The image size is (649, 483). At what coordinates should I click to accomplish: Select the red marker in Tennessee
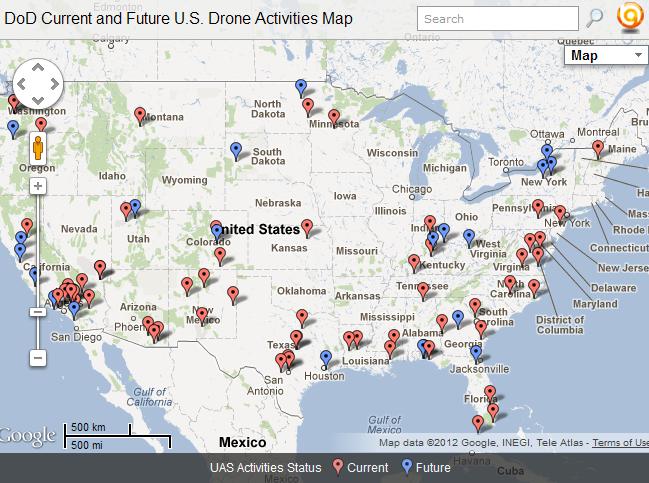[423, 291]
